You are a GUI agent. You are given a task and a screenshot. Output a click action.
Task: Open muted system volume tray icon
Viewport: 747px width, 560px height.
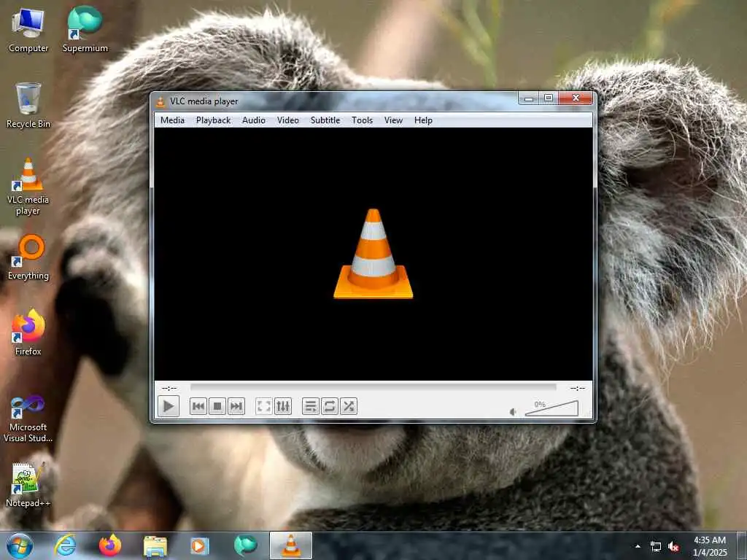coord(673,547)
